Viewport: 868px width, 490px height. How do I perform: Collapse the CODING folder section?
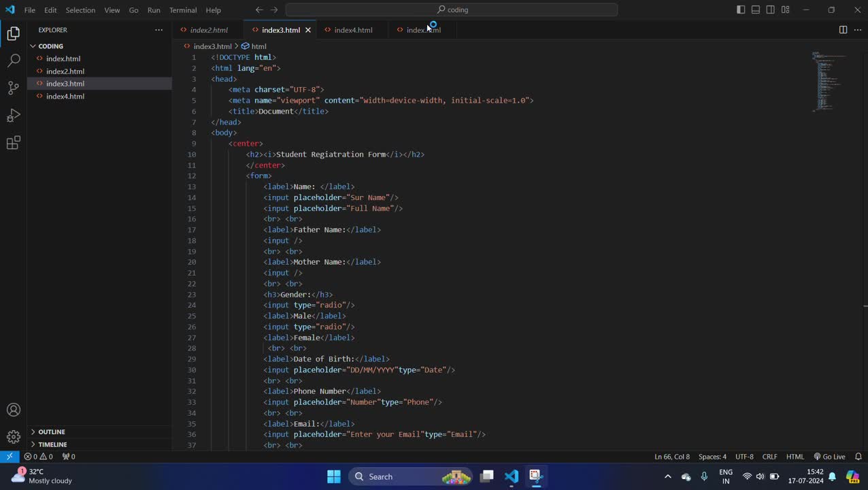pyautogui.click(x=50, y=46)
